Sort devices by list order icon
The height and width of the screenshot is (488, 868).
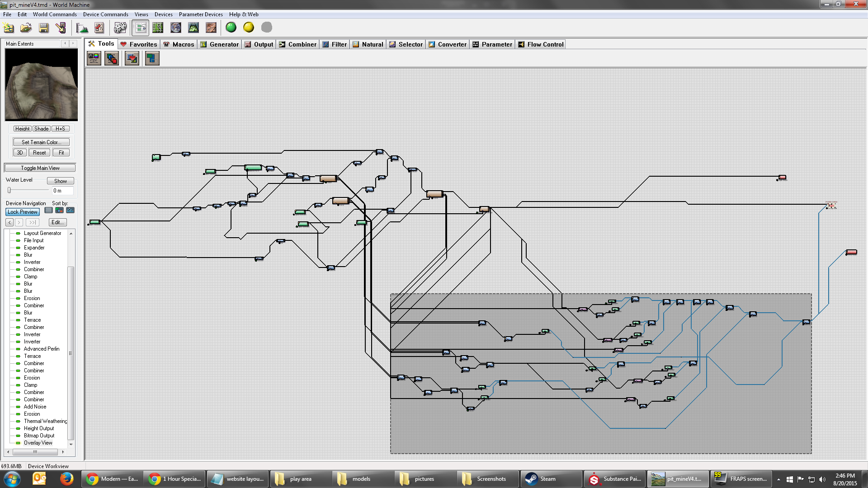tap(48, 211)
